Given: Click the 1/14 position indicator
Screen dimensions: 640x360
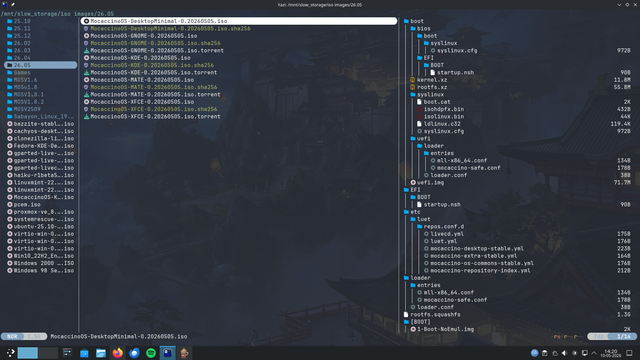Looking at the screenshot, I should (x=623, y=336).
